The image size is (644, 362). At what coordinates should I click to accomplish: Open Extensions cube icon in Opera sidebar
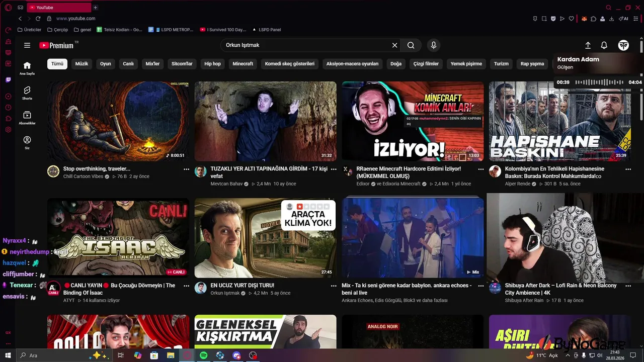(8, 119)
